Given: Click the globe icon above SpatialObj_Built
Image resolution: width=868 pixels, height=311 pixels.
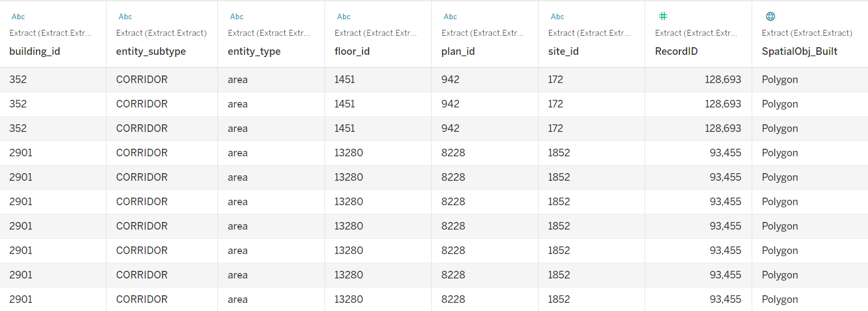Looking at the screenshot, I should [771, 16].
